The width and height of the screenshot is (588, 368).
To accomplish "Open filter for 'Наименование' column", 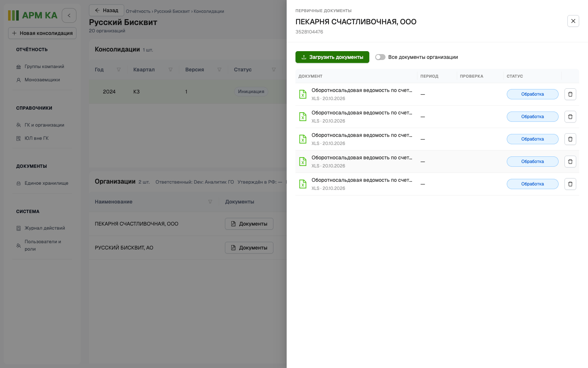I will 210,202.
